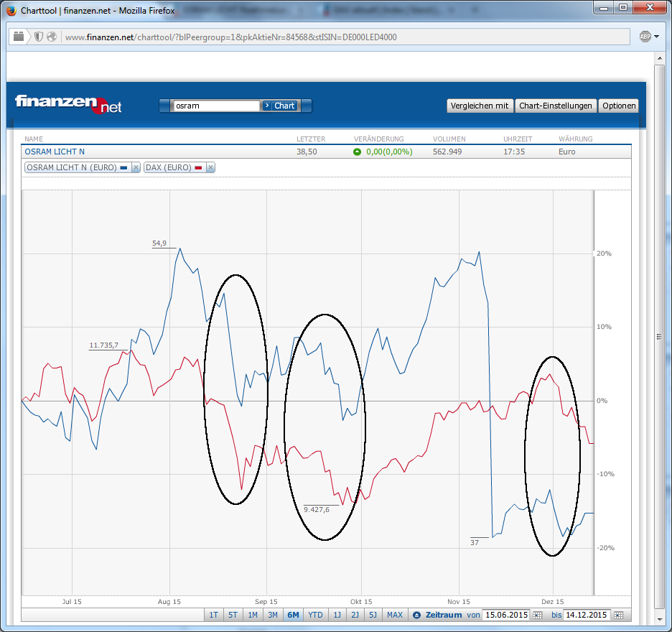Click the page scrollbar down arrow

659,620
